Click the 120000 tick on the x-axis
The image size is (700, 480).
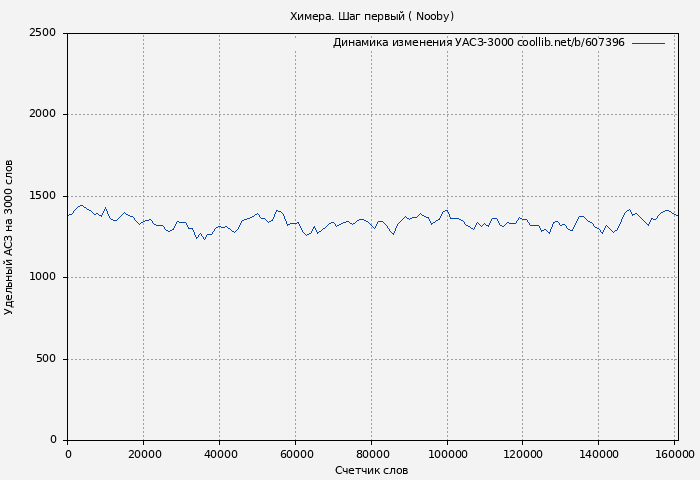(522, 454)
